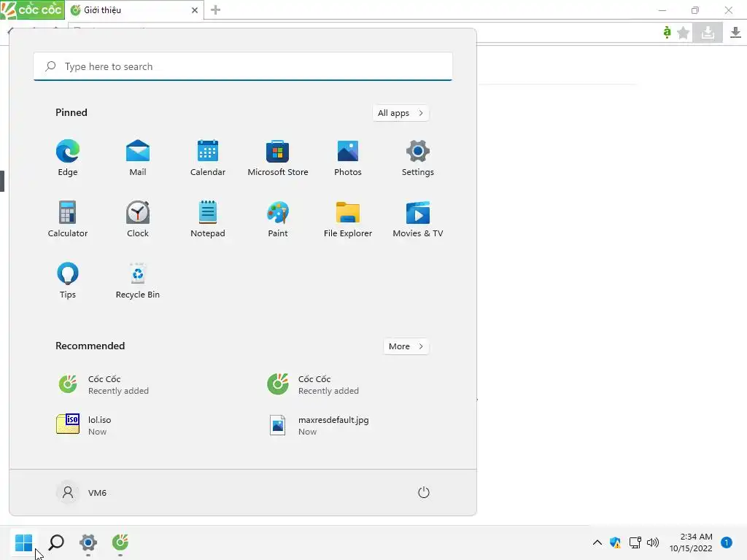Screen dimensions: 747x560
Task: Expand More recommended items
Action: [406, 346]
